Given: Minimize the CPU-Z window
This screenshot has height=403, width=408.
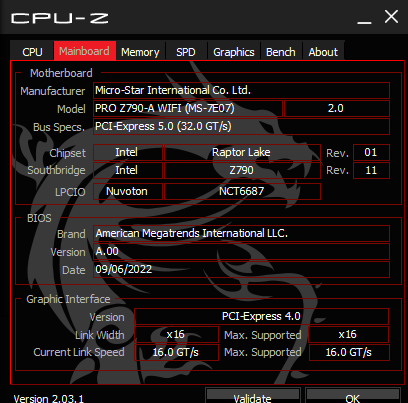Looking at the screenshot, I should [x=364, y=17].
